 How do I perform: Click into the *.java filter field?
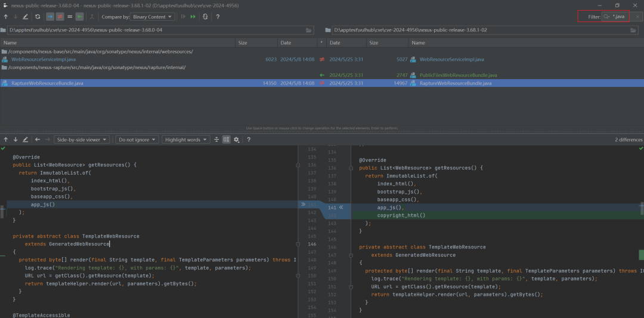tap(621, 17)
